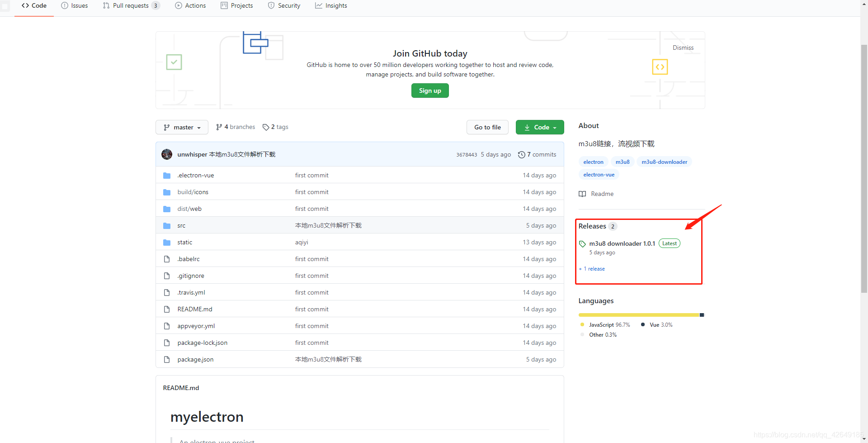View the 4 branches link
868x443 pixels.
[x=236, y=127]
